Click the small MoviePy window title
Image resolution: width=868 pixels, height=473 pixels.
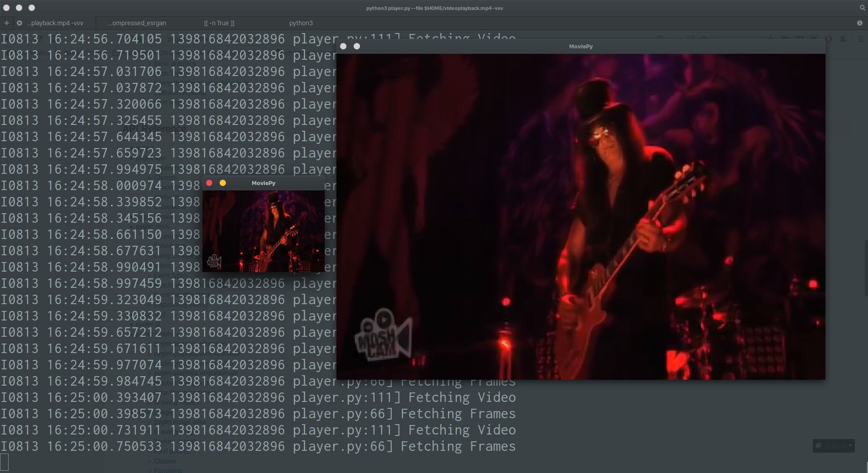coord(264,183)
